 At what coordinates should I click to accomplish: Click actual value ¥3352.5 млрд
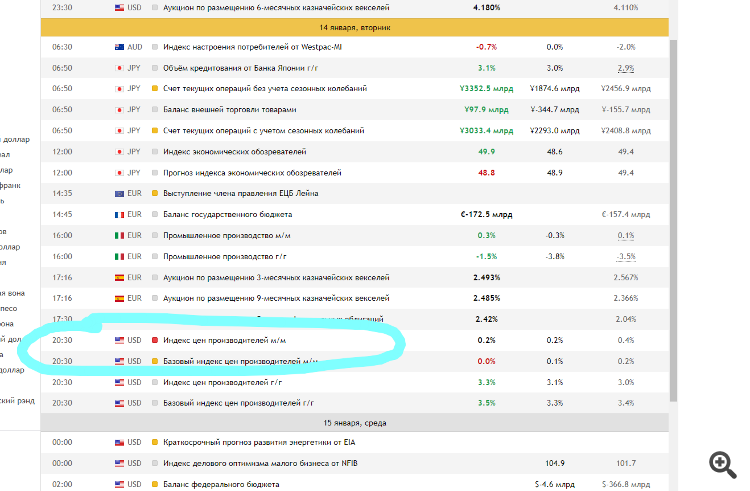[486, 88]
